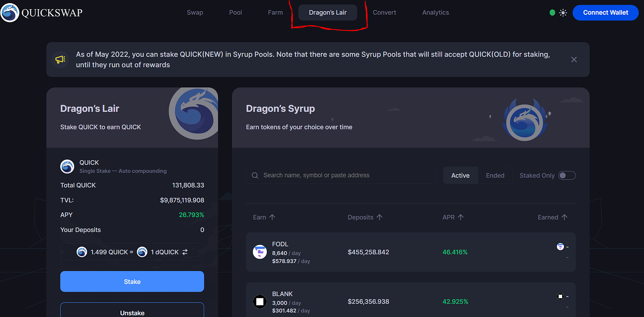Go to the Farm page

(276, 12)
